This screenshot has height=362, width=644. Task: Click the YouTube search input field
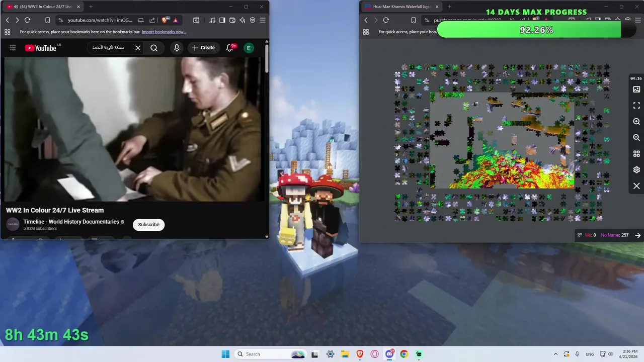pyautogui.click(x=109, y=48)
